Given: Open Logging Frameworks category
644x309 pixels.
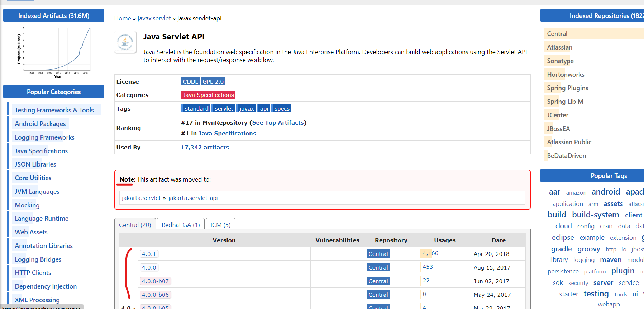Looking at the screenshot, I should pyautogui.click(x=44, y=137).
